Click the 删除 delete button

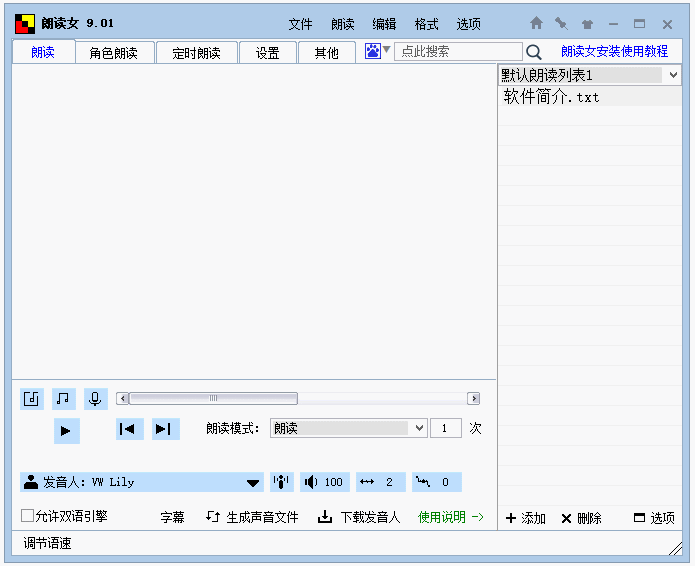(x=582, y=518)
